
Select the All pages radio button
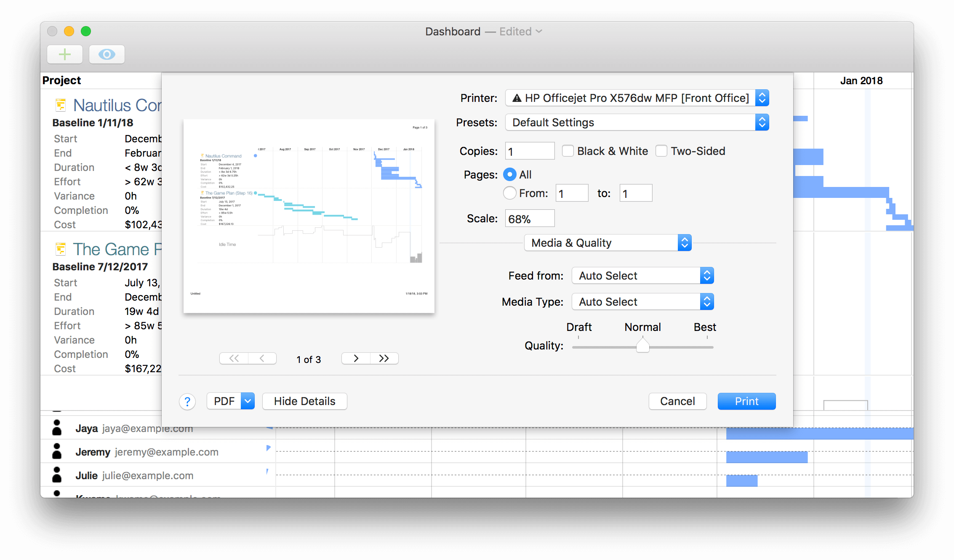pos(510,174)
